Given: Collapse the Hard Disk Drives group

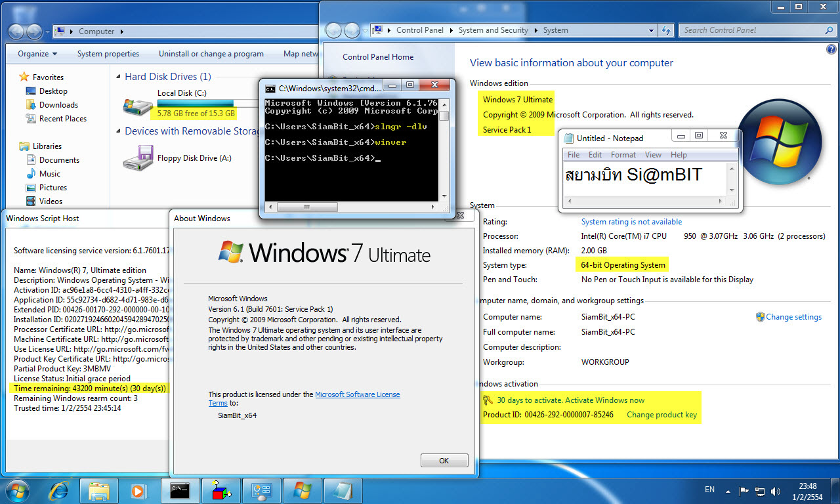Looking at the screenshot, I should [x=119, y=77].
